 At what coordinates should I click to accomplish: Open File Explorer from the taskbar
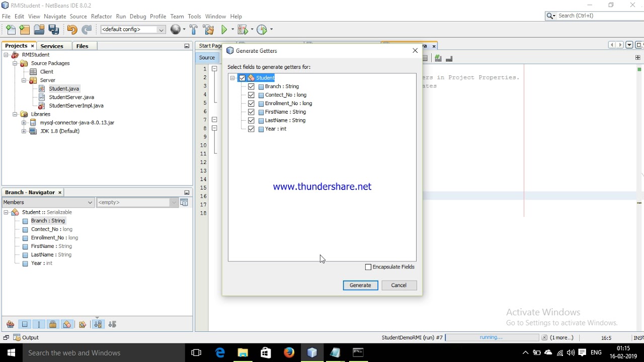point(243,352)
